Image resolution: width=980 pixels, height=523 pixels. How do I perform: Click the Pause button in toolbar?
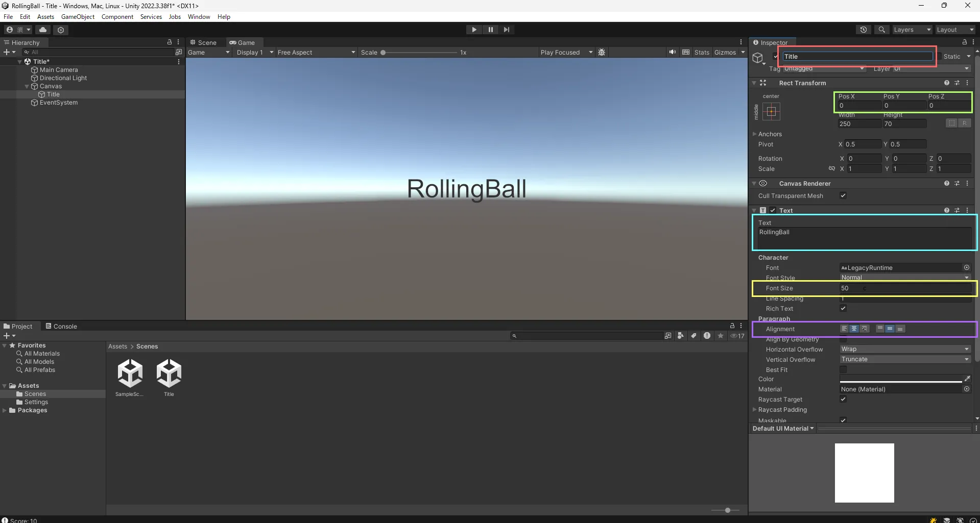[x=490, y=30]
